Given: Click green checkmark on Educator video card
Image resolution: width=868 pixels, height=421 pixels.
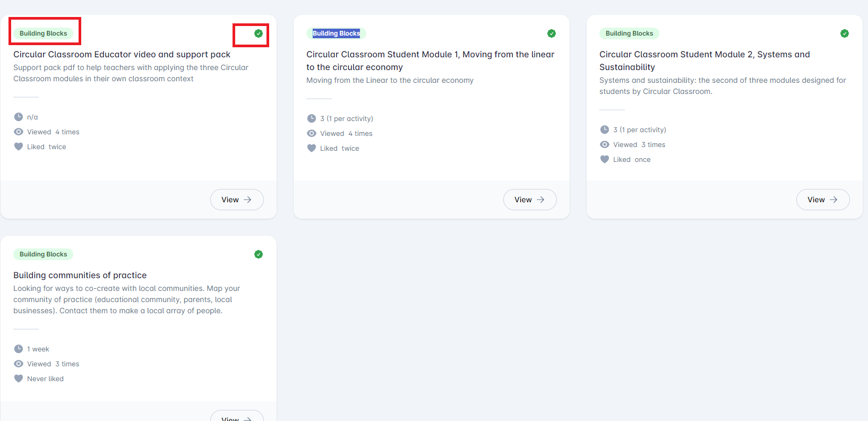Looking at the screenshot, I should 259,33.
